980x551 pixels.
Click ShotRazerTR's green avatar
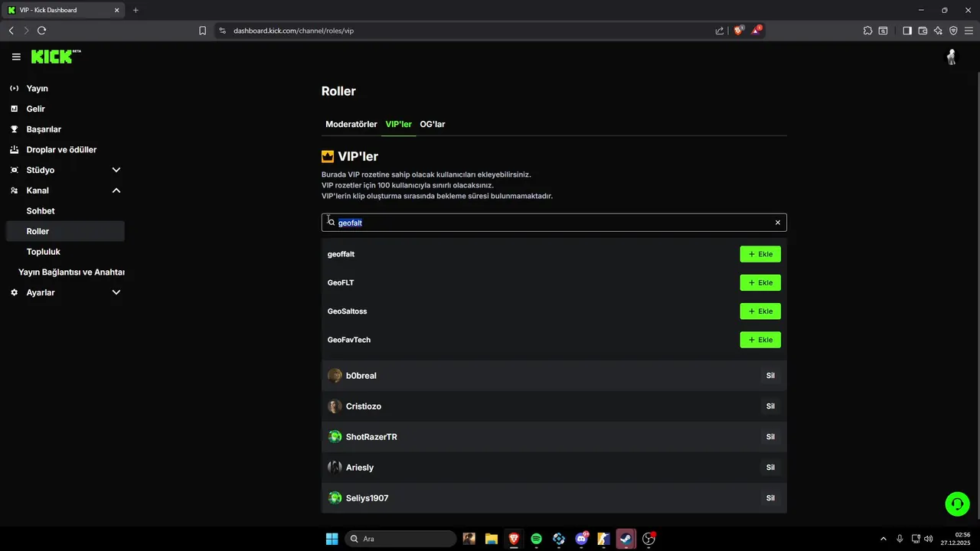pyautogui.click(x=335, y=437)
